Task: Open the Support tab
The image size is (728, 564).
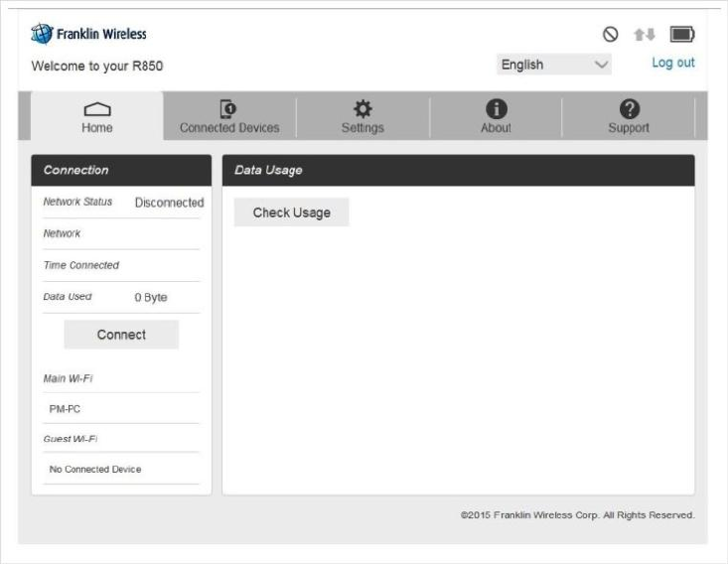Action: 629,116
